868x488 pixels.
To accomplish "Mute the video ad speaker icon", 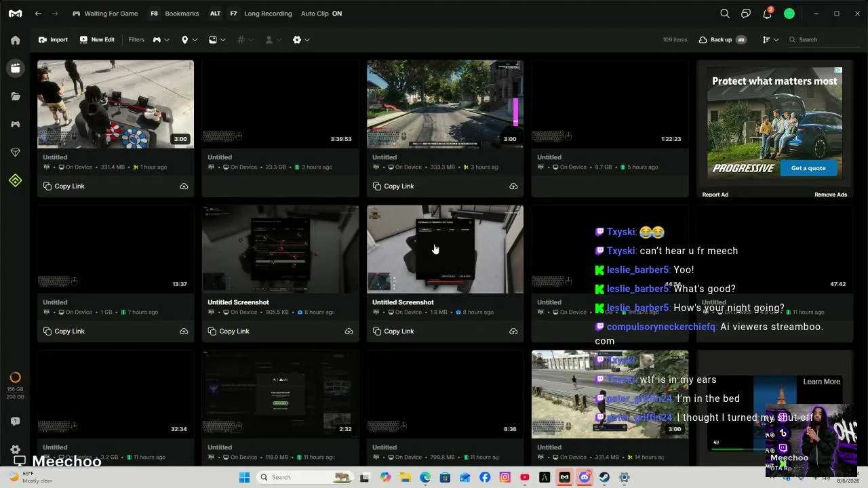I will coord(716,443).
